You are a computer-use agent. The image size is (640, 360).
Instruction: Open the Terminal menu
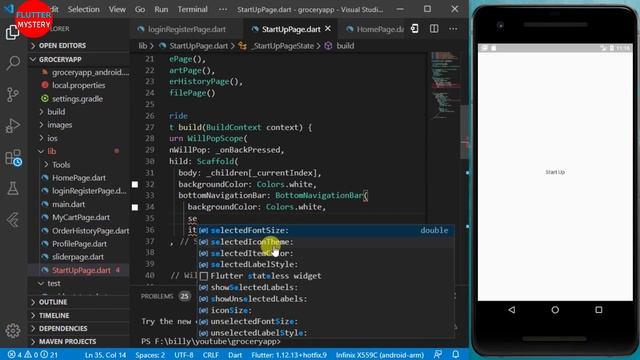click(x=192, y=9)
